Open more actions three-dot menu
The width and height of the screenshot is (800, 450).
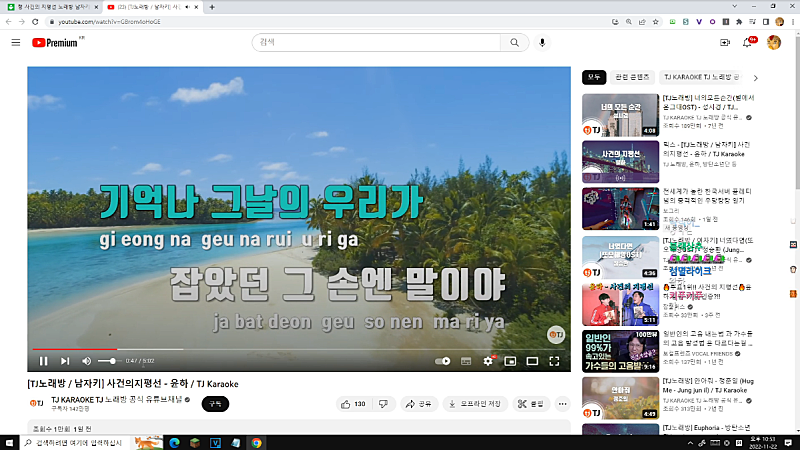(x=563, y=404)
